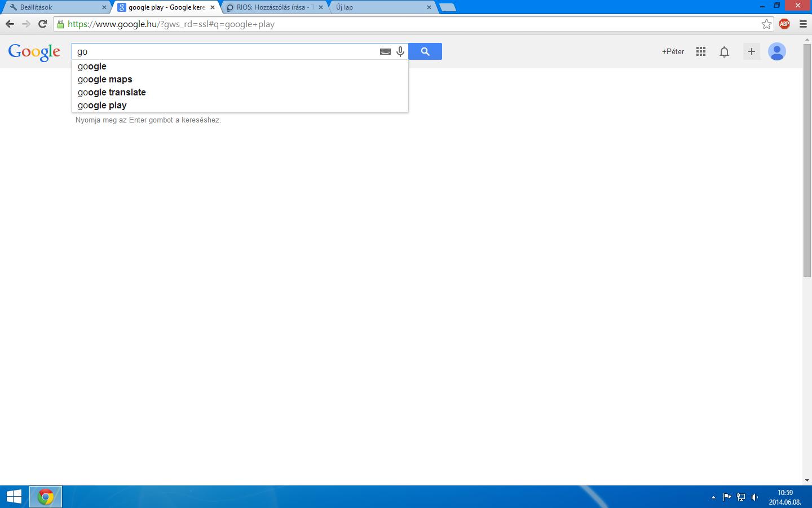812x508 pixels.
Task: Close the Beállítások tab
Action: [x=104, y=7]
